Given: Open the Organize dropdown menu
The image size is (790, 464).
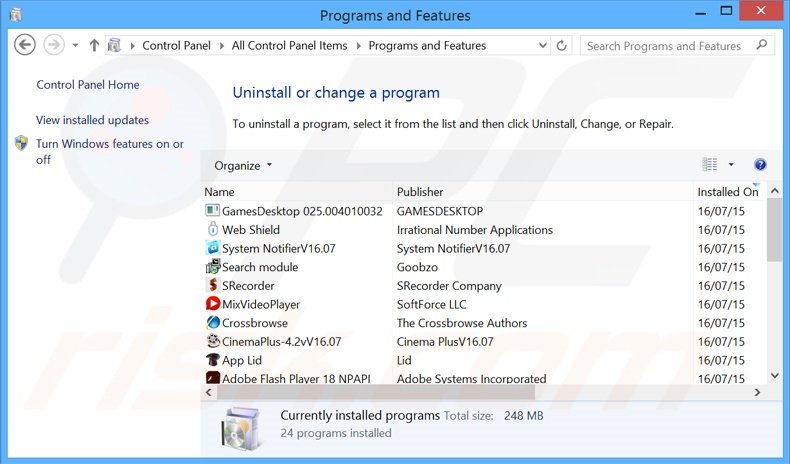Looking at the screenshot, I should (243, 166).
